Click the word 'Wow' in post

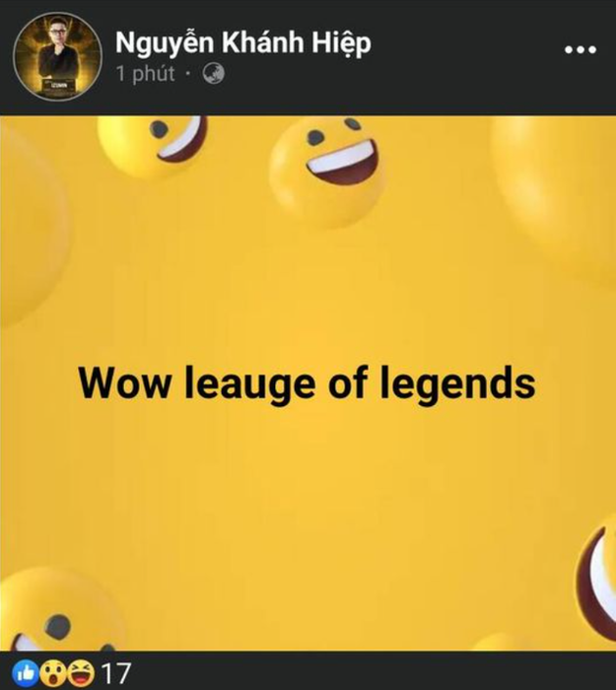click(x=124, y=382)
